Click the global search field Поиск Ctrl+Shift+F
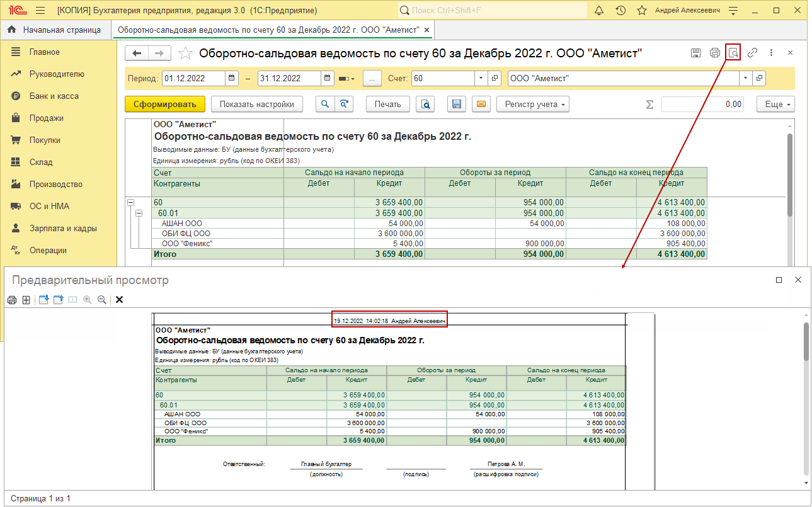Image resolution: width=812 pixels, height=507 pixels. click(x=492, y=11)
